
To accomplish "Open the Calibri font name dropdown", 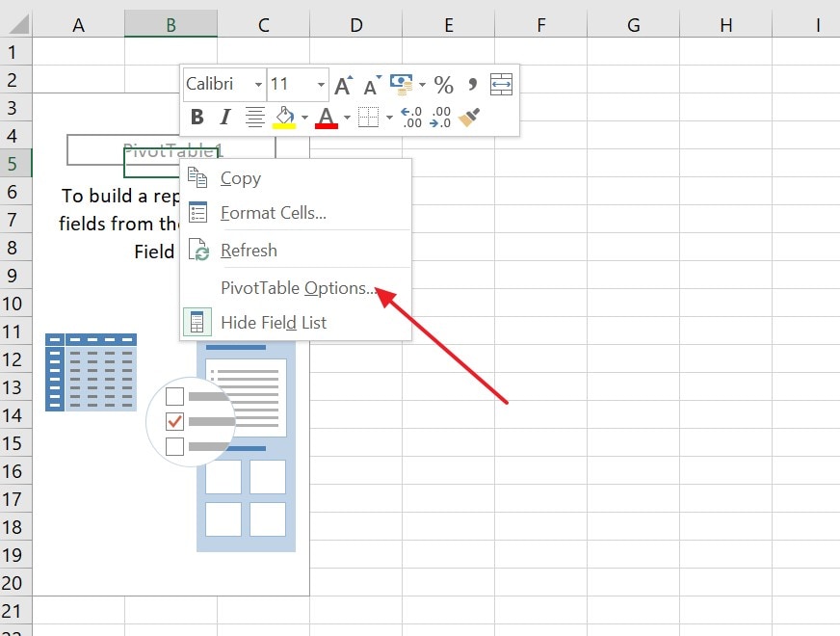I will (x=258, y=84).
